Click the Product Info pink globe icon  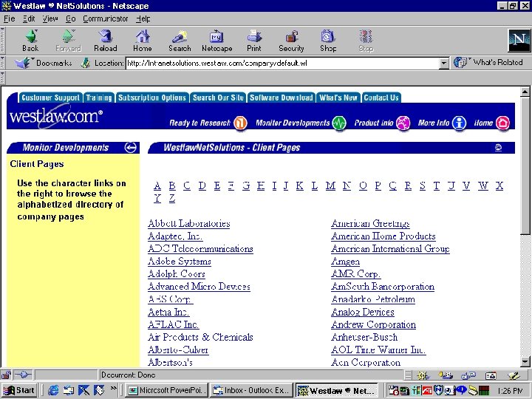(403, 123)
